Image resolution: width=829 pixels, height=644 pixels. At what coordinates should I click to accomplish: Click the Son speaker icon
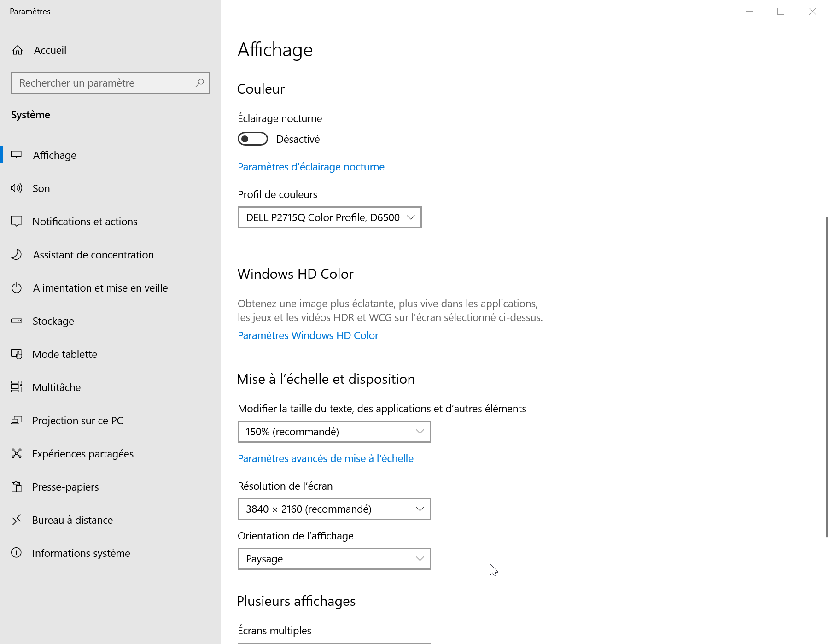[x=17, y=188]
